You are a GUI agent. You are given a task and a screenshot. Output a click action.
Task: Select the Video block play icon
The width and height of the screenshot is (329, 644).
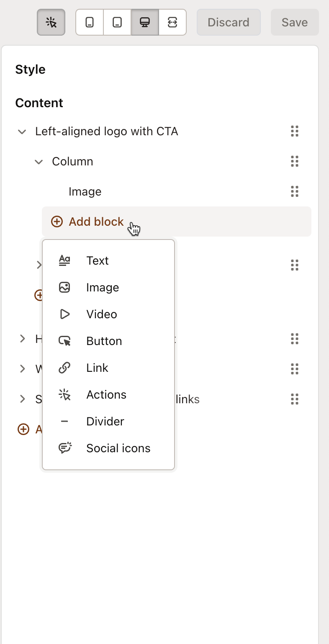[x=64, y=314]
